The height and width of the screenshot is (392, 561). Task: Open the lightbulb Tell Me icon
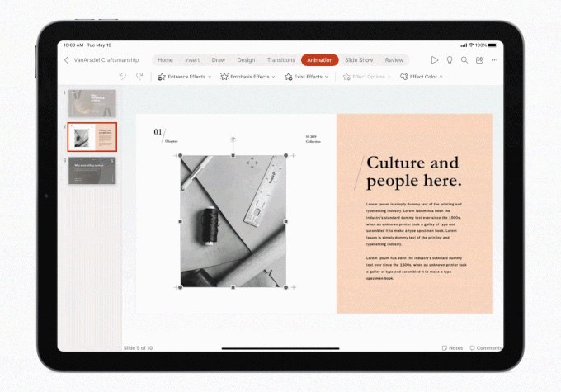[450, 60]
